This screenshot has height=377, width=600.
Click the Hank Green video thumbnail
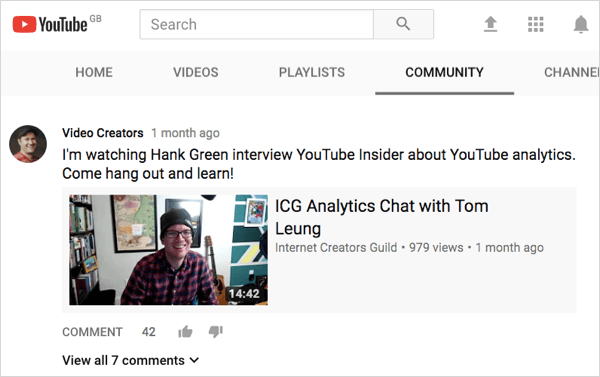point(168,250)
